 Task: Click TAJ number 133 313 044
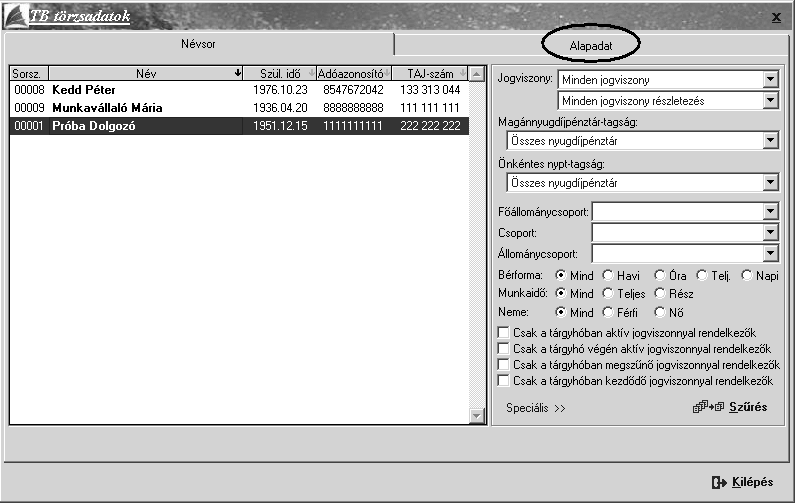click(430, 90)
